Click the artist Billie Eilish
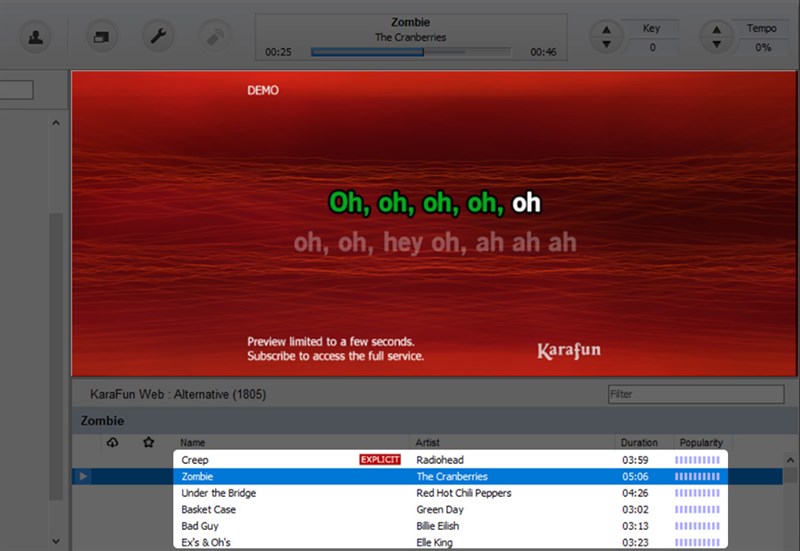The width and height of the screenshot is (800, 551). [438, 526]
